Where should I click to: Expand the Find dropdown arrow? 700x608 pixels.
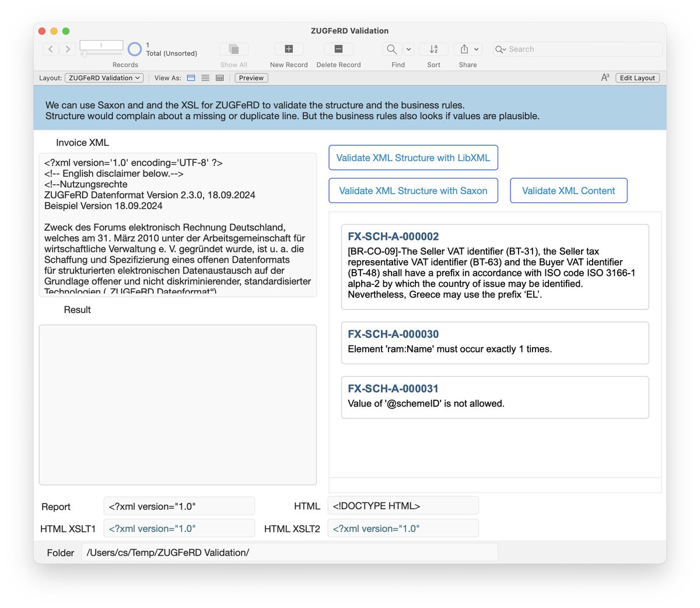(x=408, y=49)
